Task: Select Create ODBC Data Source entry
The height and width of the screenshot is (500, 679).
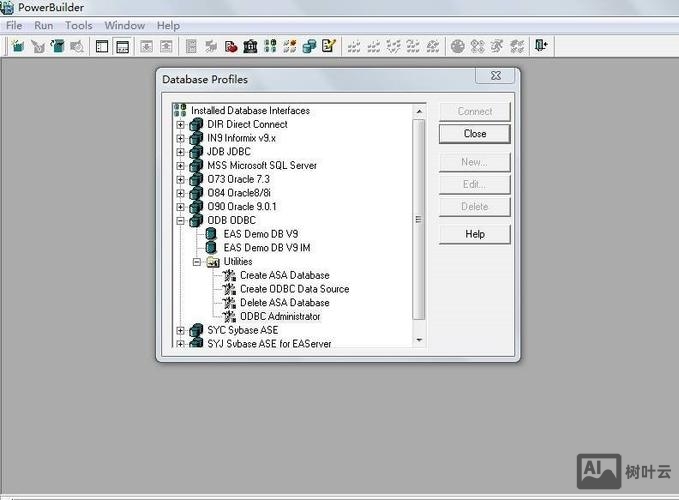Action: (x=294, y=289)
